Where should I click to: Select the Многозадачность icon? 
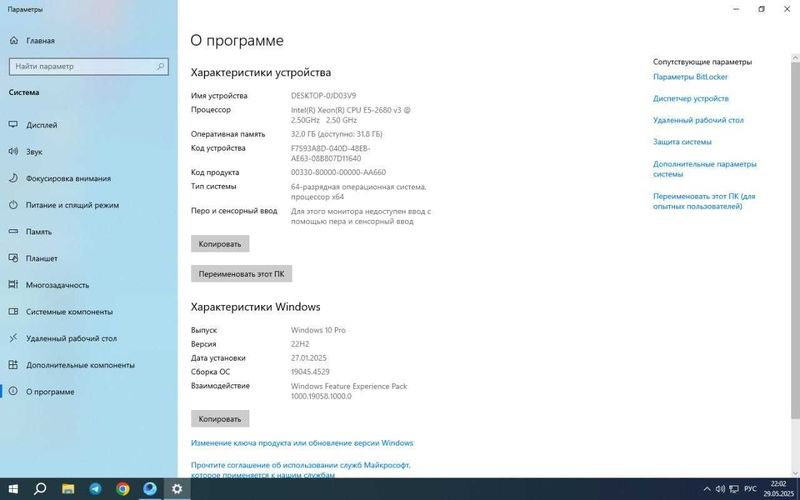click(13, 285)
